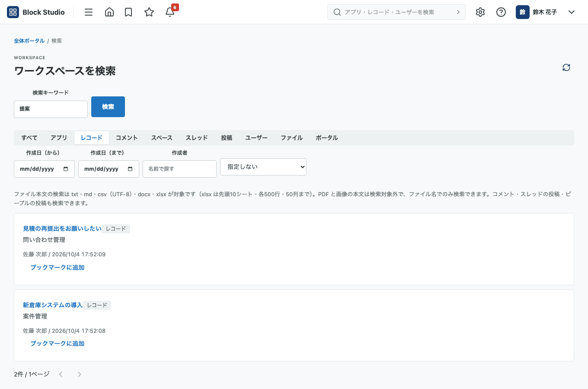
Task: Switch to the アプリ tab
Action: (x=59, y=138)
